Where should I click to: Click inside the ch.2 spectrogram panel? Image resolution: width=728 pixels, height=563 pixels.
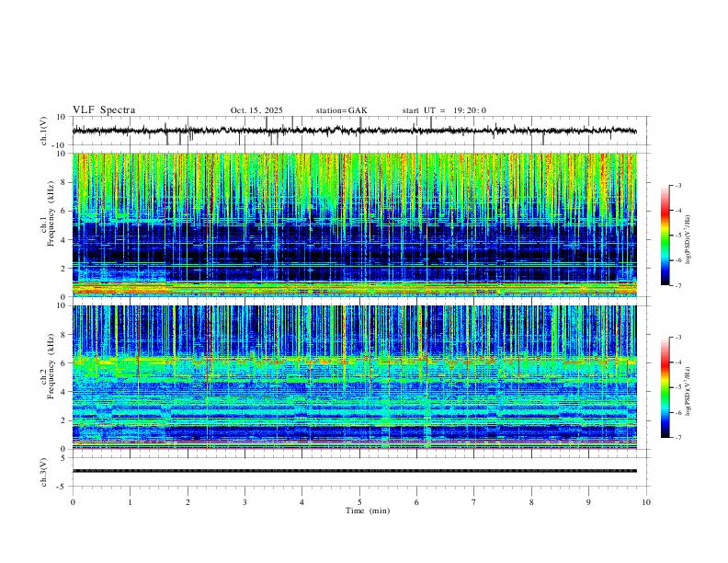(354, 377)
